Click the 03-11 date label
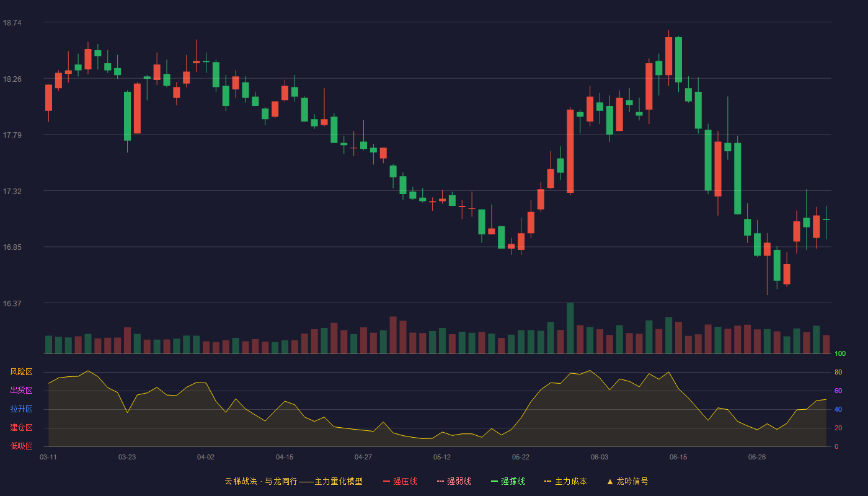 [x=48, y=457]
